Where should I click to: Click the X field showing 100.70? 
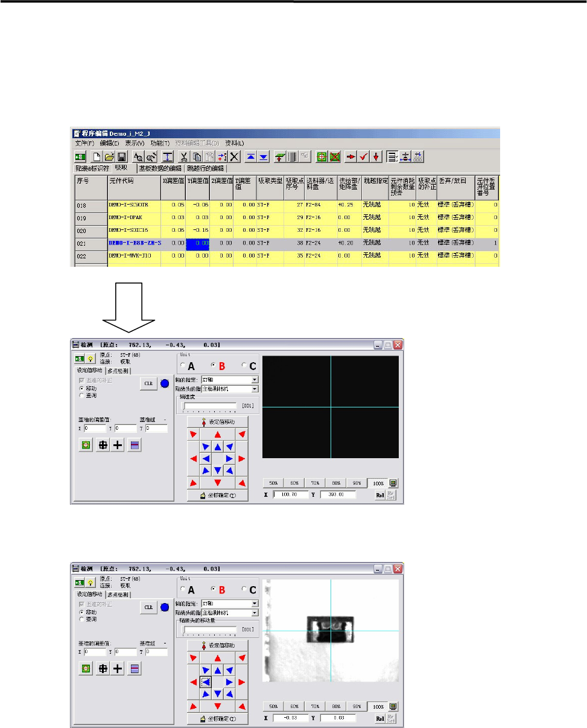291,494
